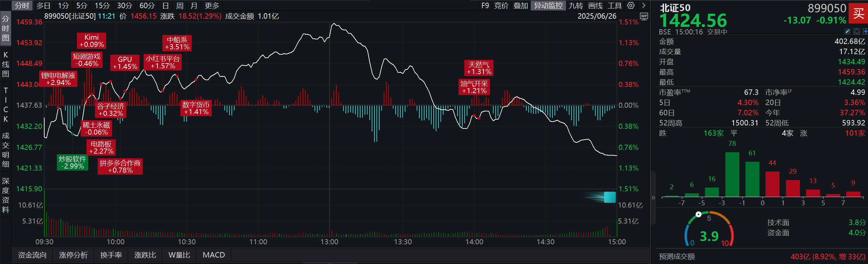868x264 pixels.
Task: Click the GPU +1.45% tag
Action: 125,63
